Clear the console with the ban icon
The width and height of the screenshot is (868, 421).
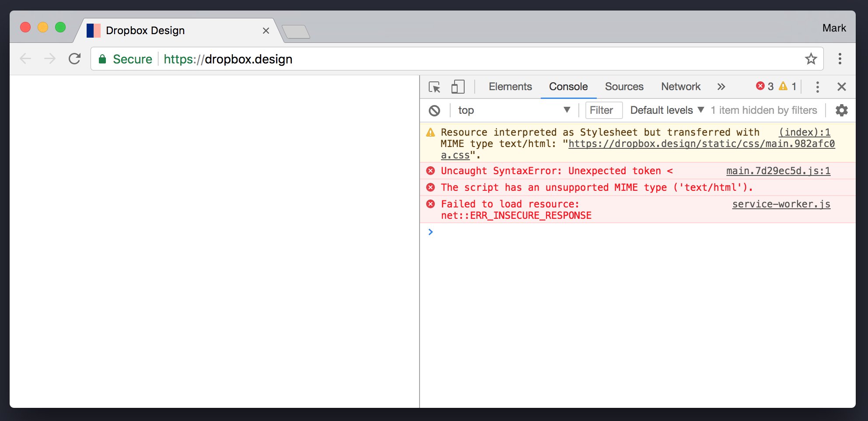click(434, 110)
